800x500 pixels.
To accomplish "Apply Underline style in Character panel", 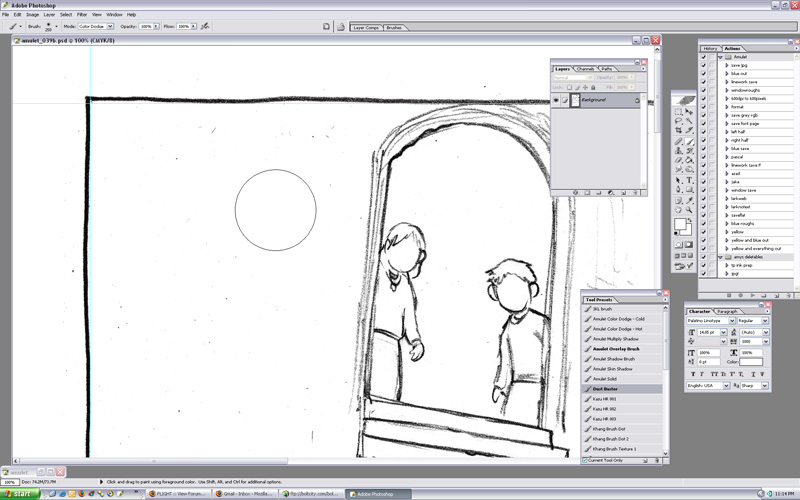I will (x=753, y=374).
